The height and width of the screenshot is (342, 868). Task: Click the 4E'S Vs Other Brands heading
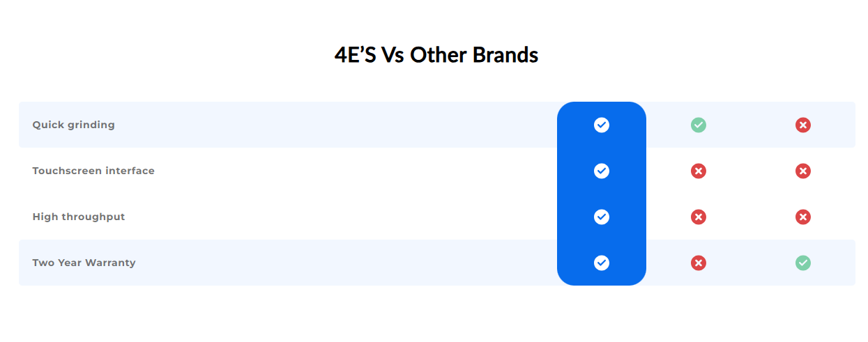pos(436,54)
